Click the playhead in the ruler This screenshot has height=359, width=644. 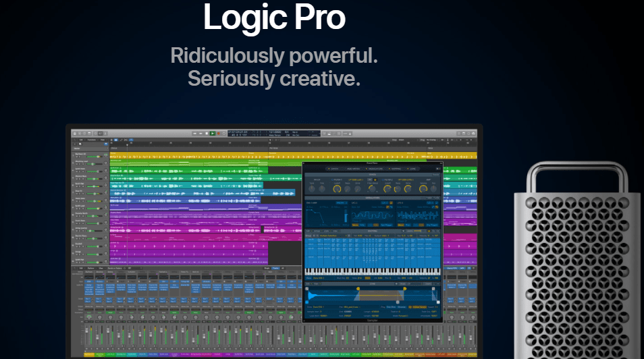(x=127, y=144)
